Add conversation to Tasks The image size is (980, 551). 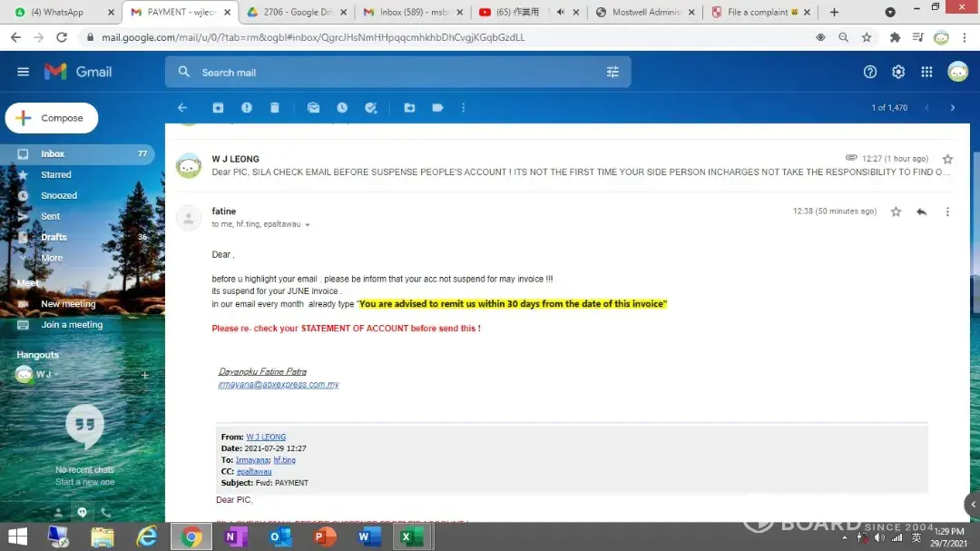(x=370, y=108)
